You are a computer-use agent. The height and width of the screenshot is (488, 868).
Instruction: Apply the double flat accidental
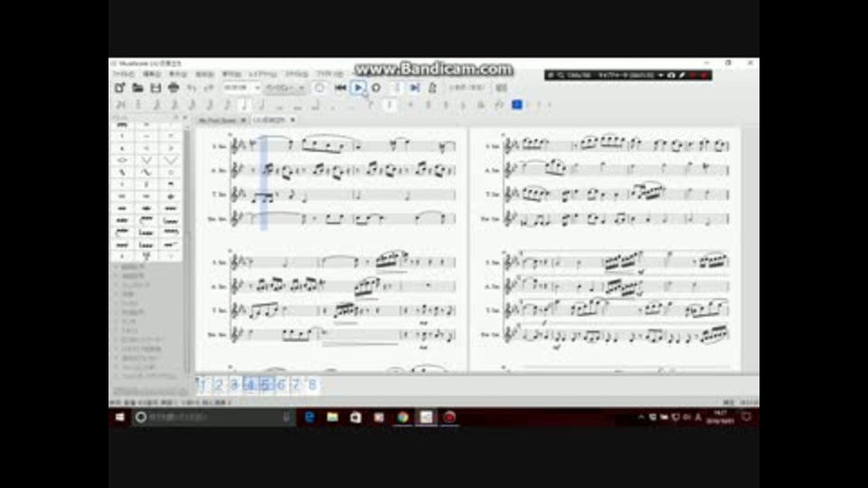[481, 105]
